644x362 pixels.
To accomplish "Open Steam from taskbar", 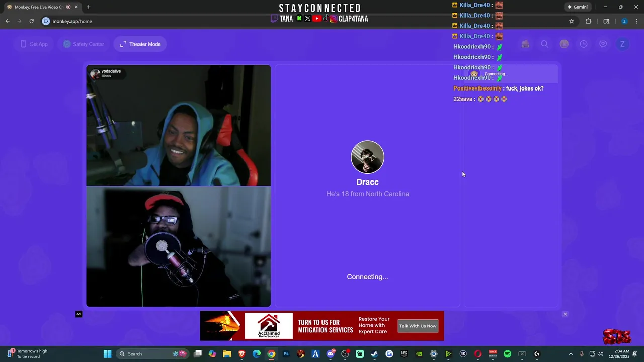I will [x=374, y=354].
